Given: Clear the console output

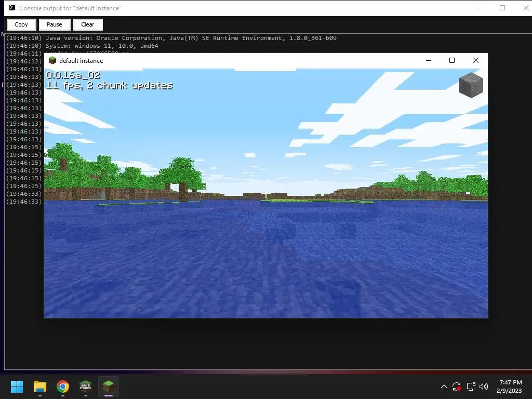Looking at the screenshot, I should 87,24.
